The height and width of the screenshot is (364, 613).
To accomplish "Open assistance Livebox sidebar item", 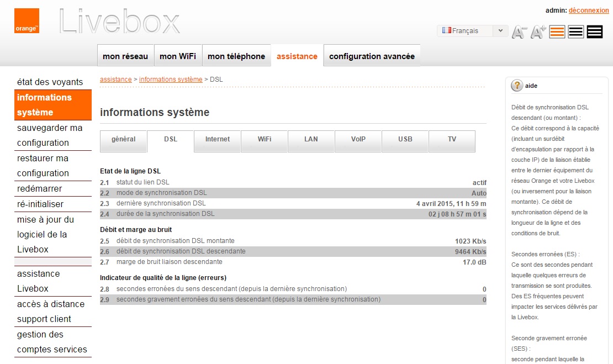I will [53, 281].
